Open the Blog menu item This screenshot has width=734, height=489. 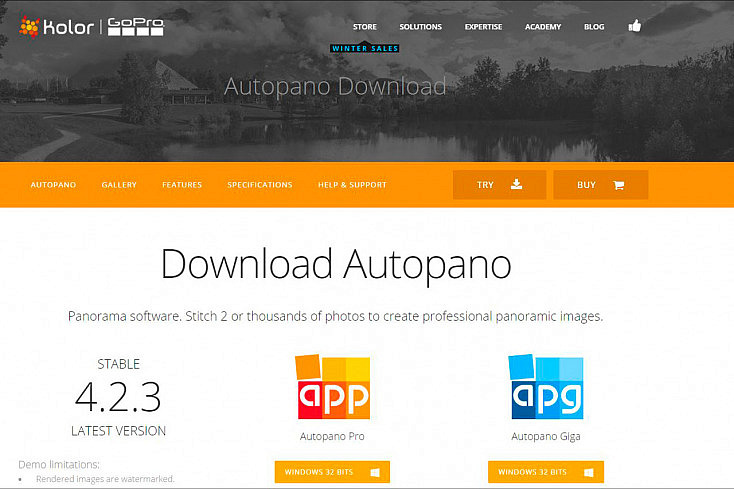point(594,27)
